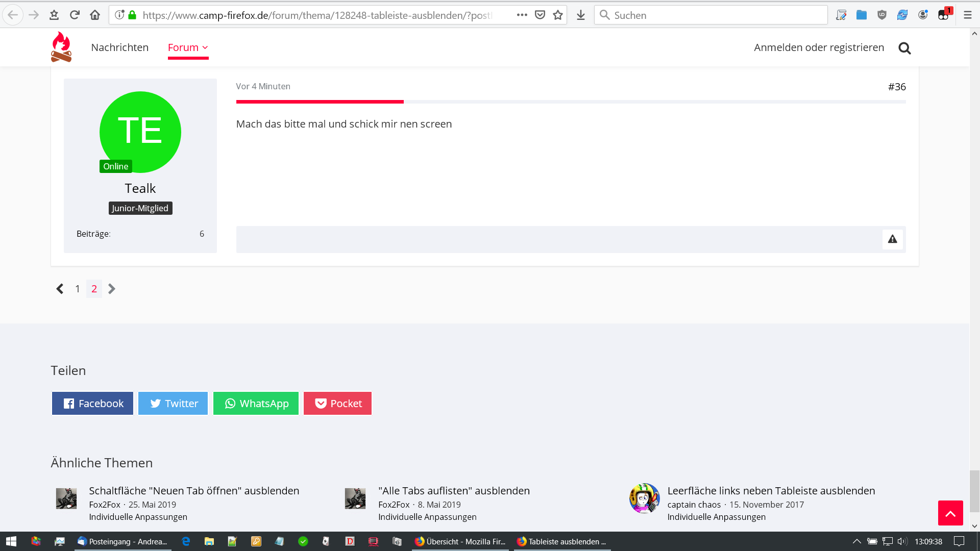
Task: Bookmark this page with the star icon
Action: pos(558,15)
